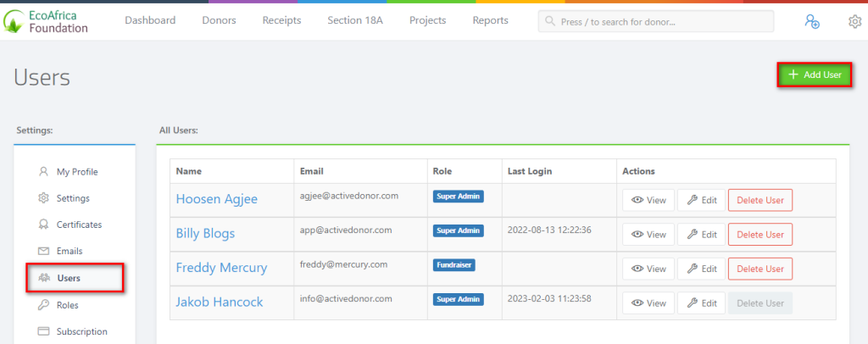The height and width of the screenshot is (344, 868).
Task: Delete user Freddy Mercury
Action: [x=760, y=269]
